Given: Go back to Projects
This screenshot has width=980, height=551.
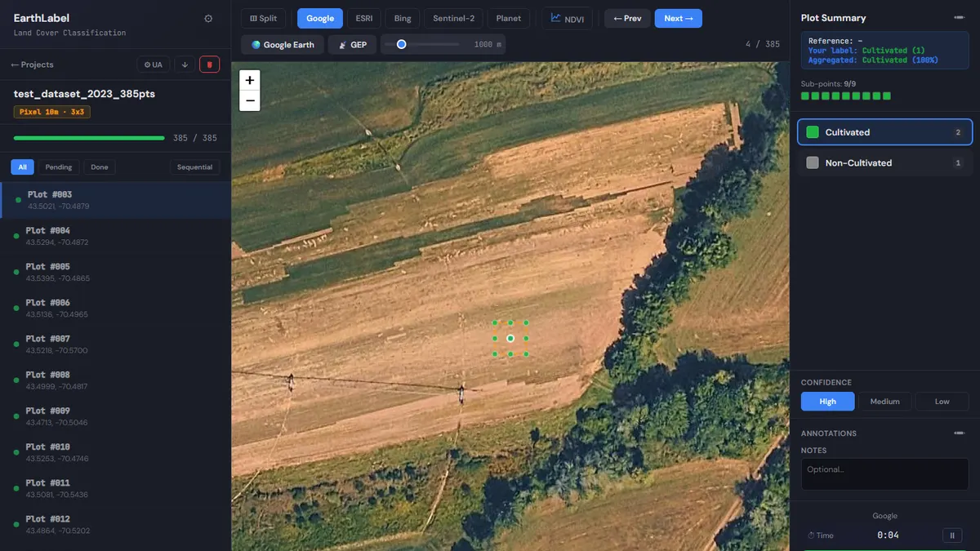Looking at the screenshot, I should click(x=32, y=64).
